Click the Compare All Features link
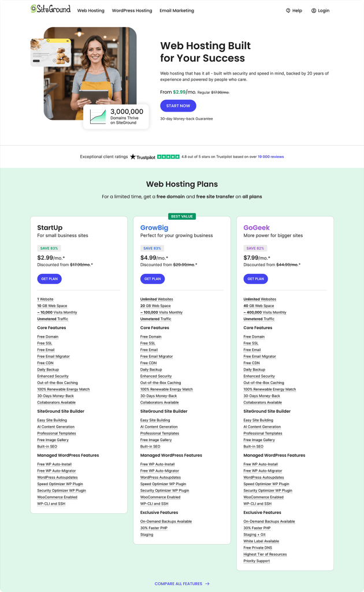The width and height of the screenshot is (364, 592). pyautogui.click(x=179, y=584)
